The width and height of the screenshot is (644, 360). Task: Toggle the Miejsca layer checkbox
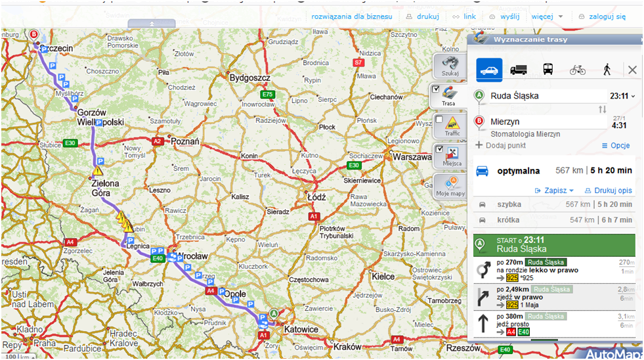(439, 150)
